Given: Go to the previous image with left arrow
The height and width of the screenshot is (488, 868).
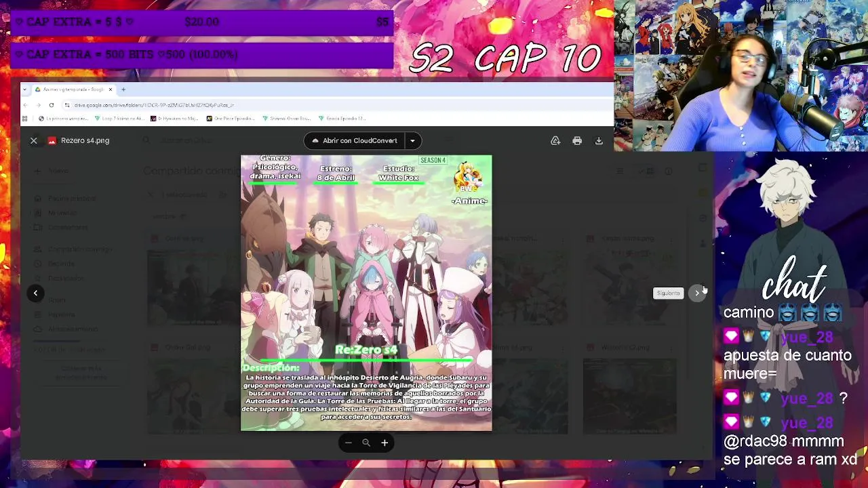Looking at the screenshot, I should (x=35, y=293).
